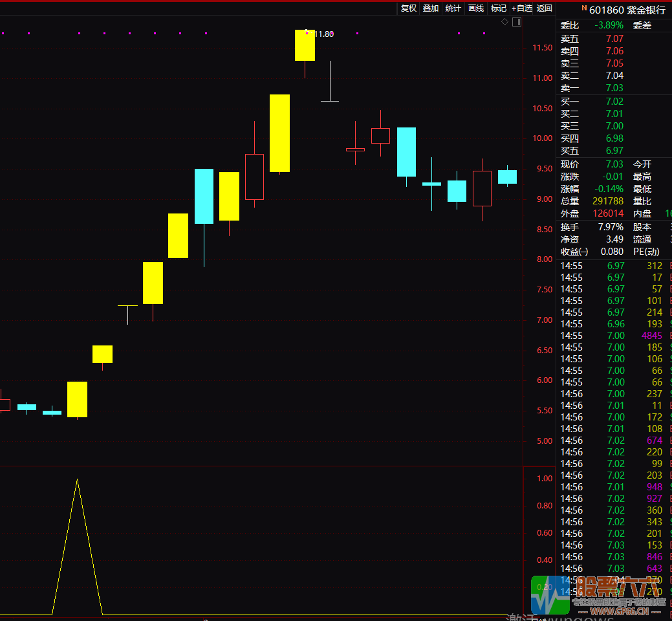Click the WWW.GP66.CN watermark link
Image resolution: width=672 pixels, height=621 pixels.
(x=618, y=611)
